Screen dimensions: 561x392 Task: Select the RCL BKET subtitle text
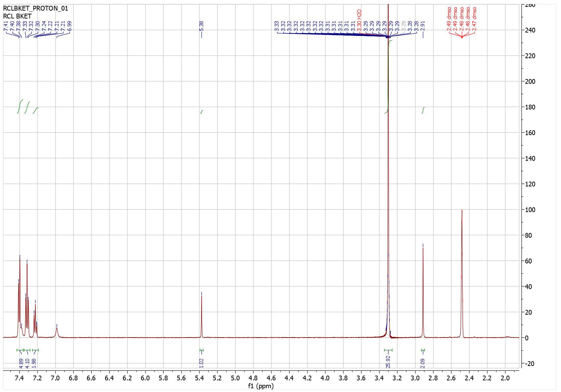pyautogui.click(x=17, y=16)
